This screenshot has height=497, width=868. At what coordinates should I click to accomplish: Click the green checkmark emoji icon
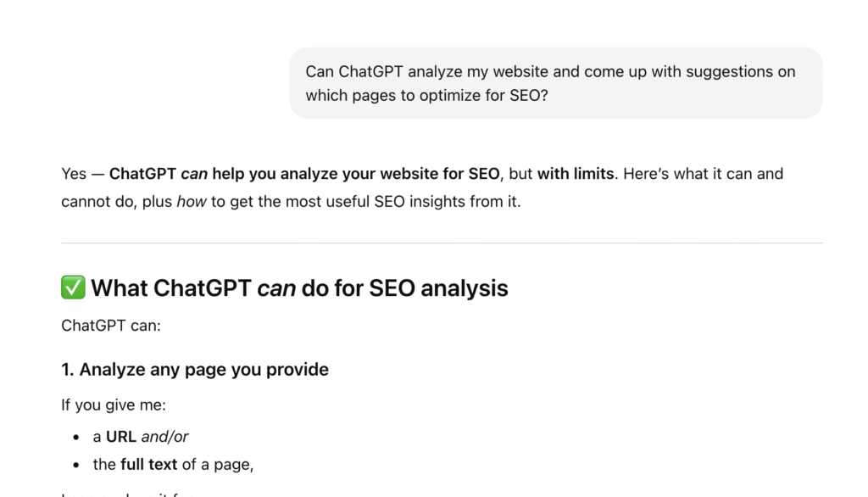coord(73,288)
